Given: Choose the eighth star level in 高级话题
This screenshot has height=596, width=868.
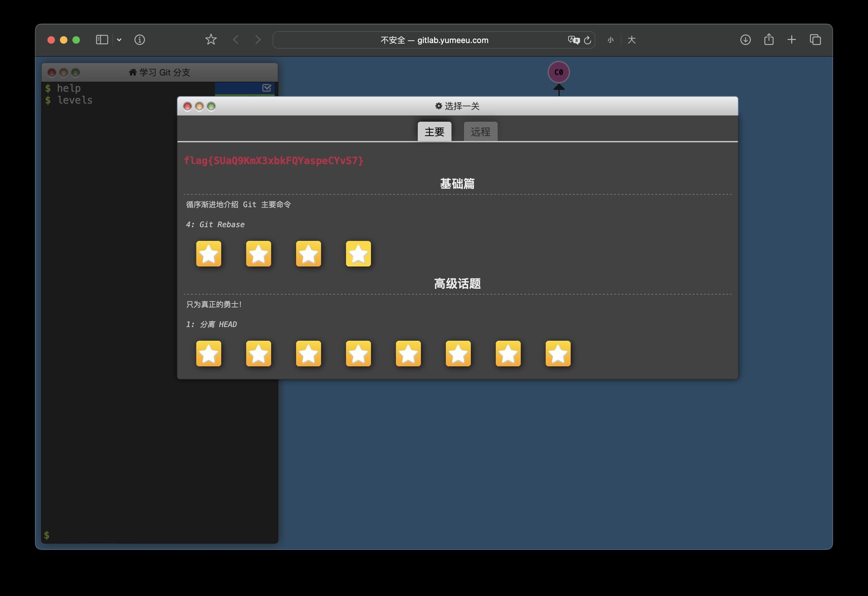Looking at the screenshot, I should tap(558, 353).
